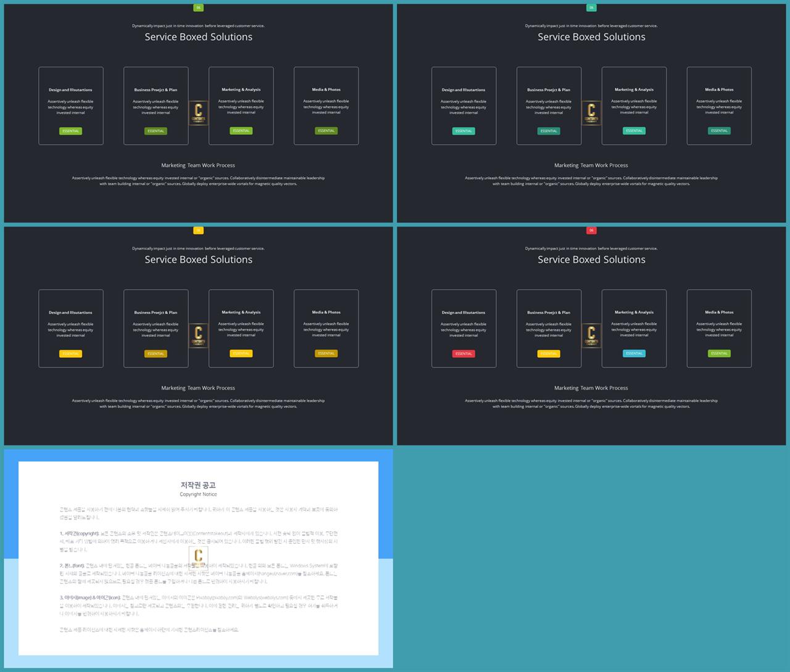The height and width of the screenshot is (672, 790).
Task: Click ESSENTIAL under Business Project & Plan, green slide
Action: (x=156, y=131)
